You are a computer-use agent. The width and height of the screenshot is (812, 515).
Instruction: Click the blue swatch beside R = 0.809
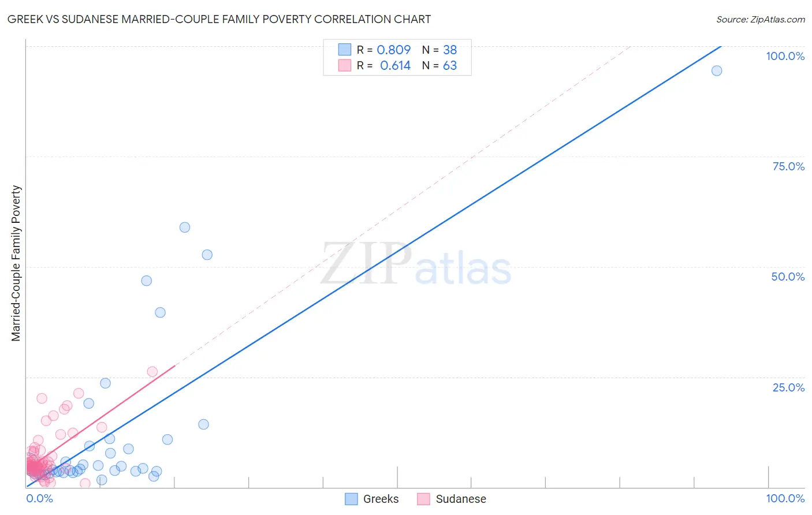click(x=345, y=50)
